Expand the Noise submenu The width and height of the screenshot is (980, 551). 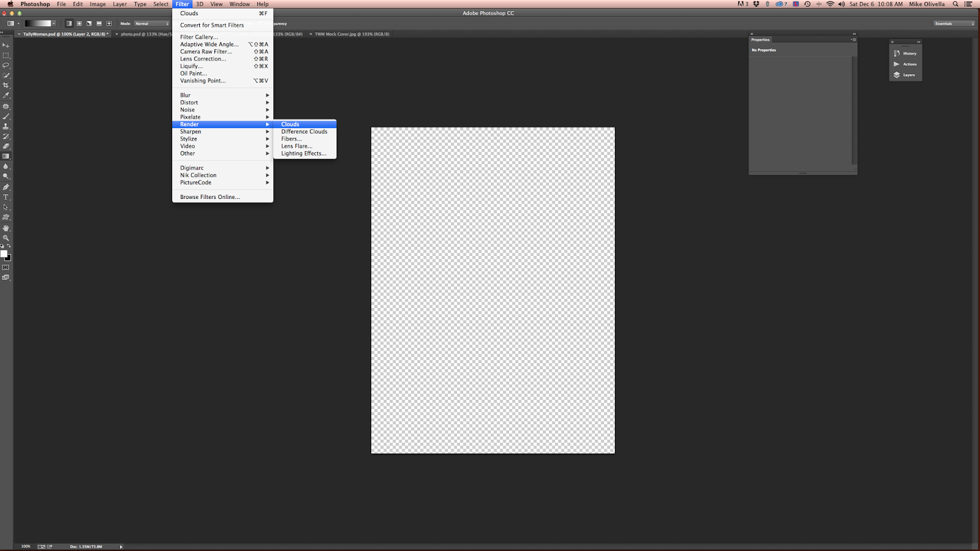223,110
